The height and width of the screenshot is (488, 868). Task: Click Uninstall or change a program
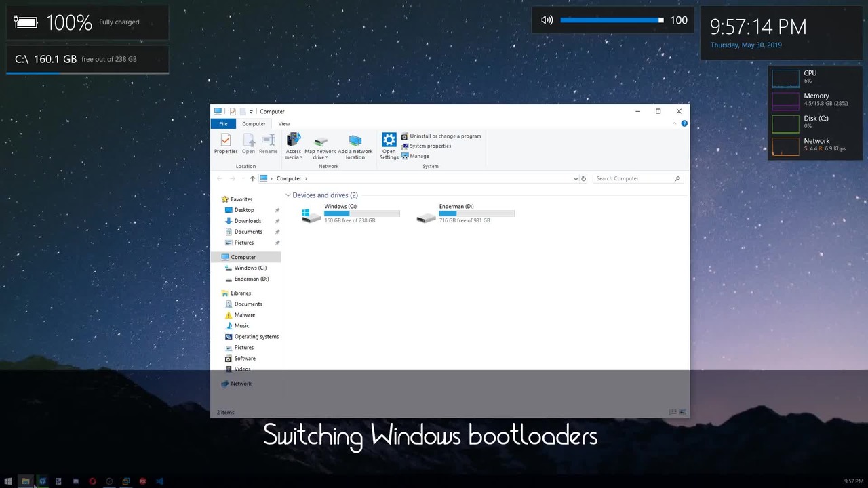(x=441, y=136)
